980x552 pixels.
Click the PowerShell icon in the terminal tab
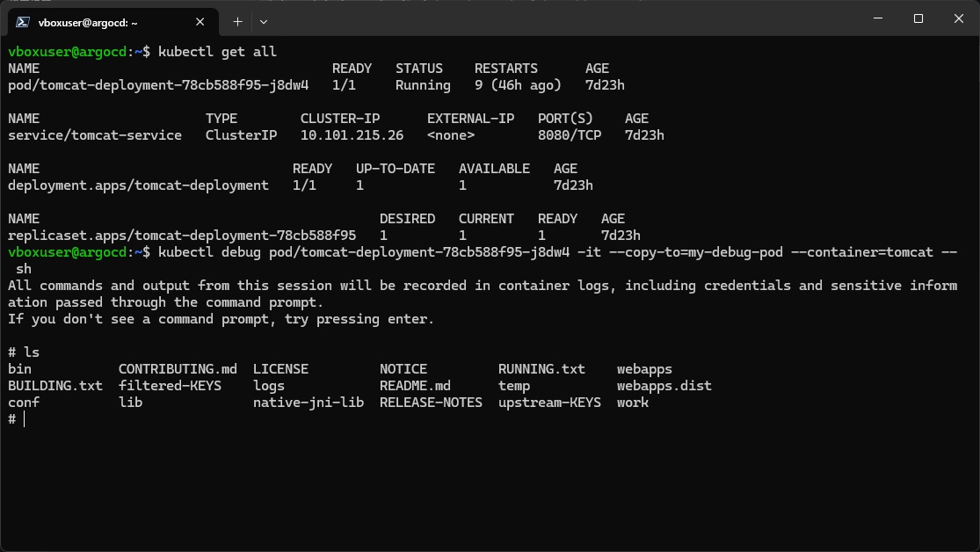point(23,22)
